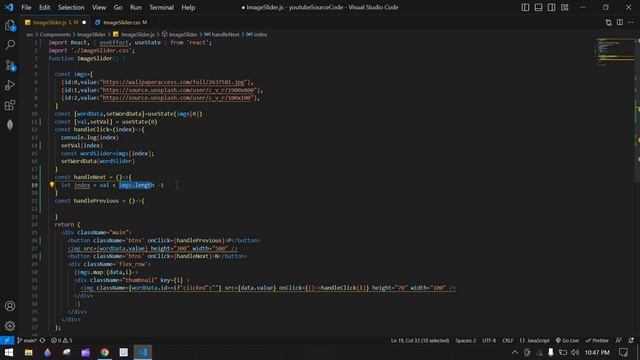Open the wallpaperaccess.com image URL link
The image size is (640, 360).
tap(173, 82)
